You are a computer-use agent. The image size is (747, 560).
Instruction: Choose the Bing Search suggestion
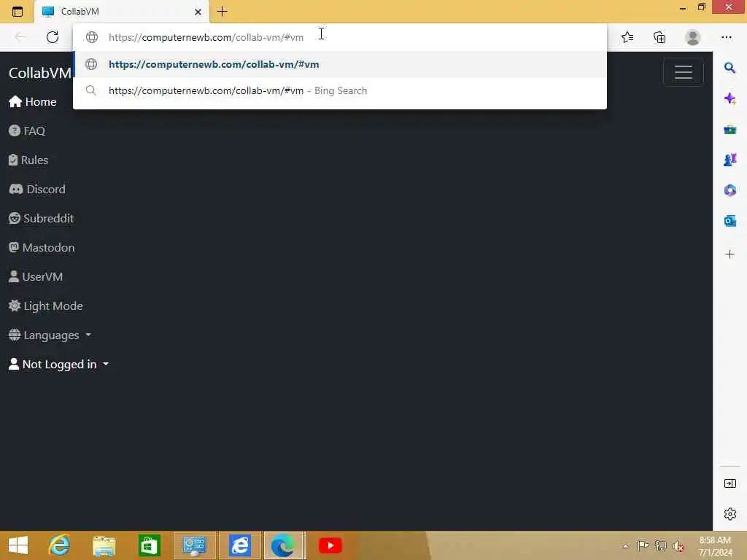pos(340,90)
